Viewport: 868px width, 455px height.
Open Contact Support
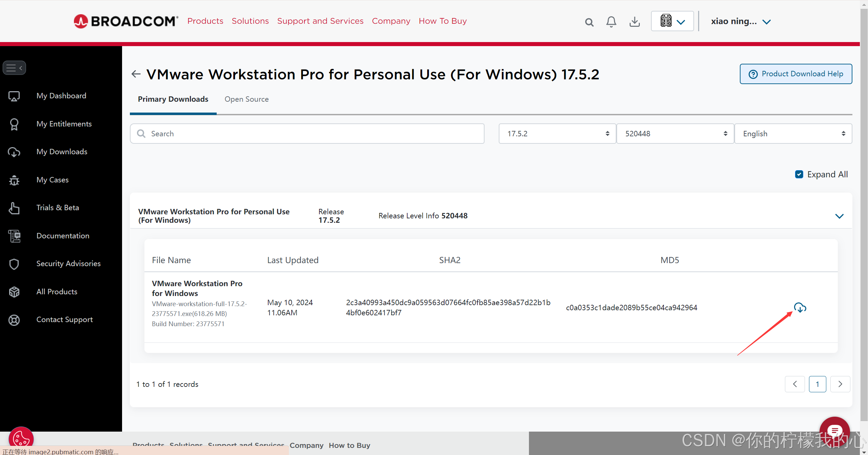[65, 320]
